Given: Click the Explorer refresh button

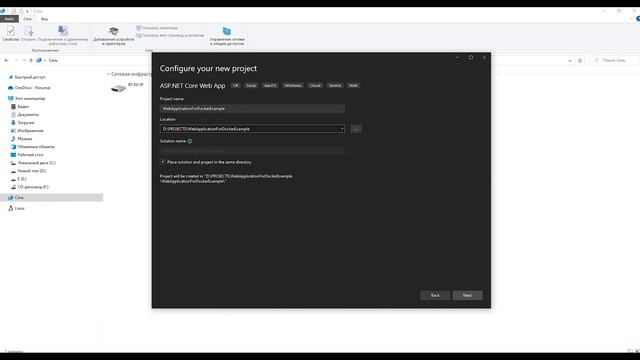Looking at the screenshot, I should point(580,60).
